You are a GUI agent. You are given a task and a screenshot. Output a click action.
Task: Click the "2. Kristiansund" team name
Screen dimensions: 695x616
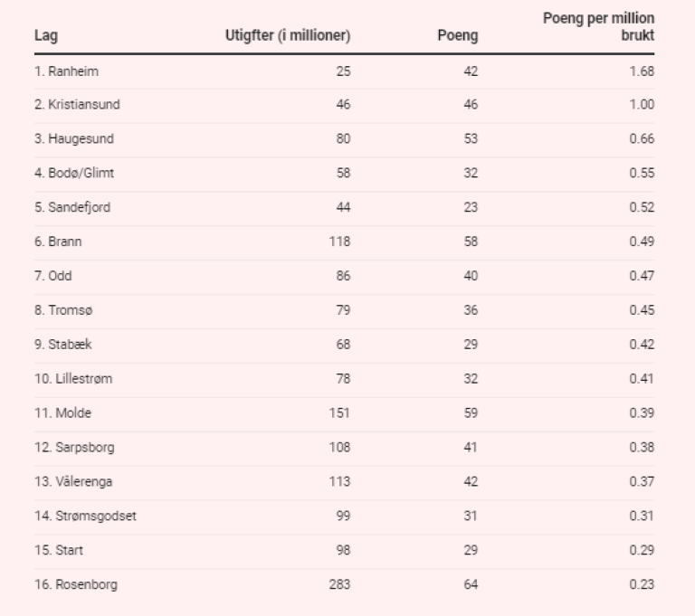pos(77,105)
